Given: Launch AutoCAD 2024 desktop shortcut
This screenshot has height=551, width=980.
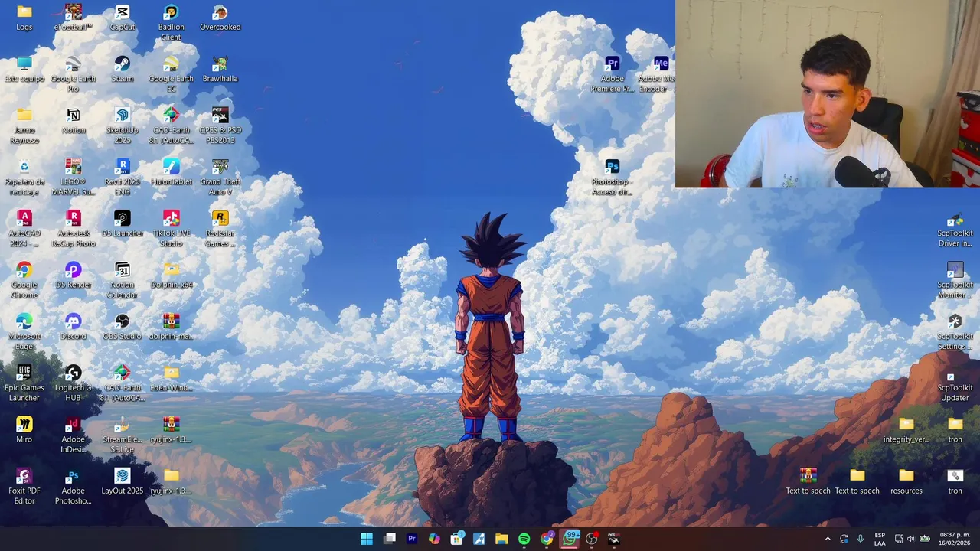Looking at the screenshot, I should 24,228.
